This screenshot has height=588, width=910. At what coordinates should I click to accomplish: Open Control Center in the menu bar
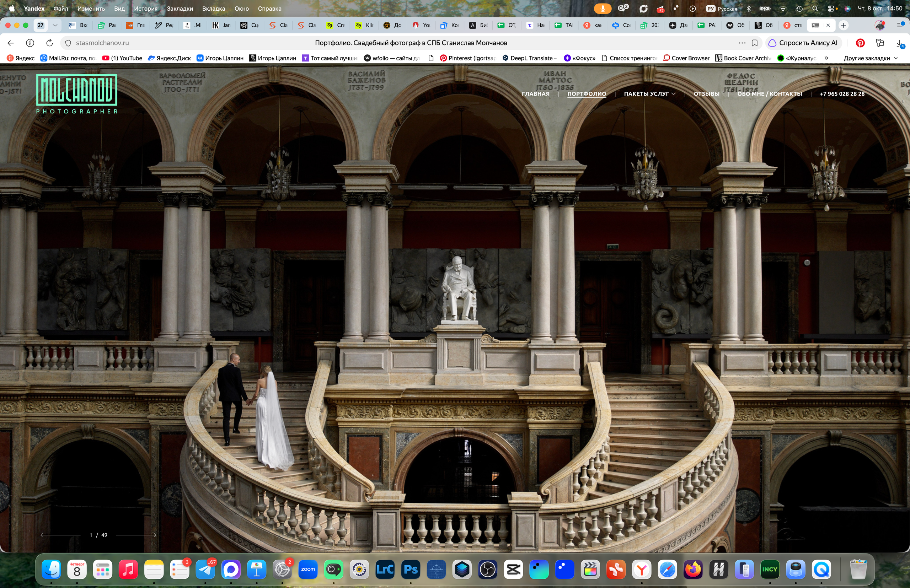click(x=832, y=9)
